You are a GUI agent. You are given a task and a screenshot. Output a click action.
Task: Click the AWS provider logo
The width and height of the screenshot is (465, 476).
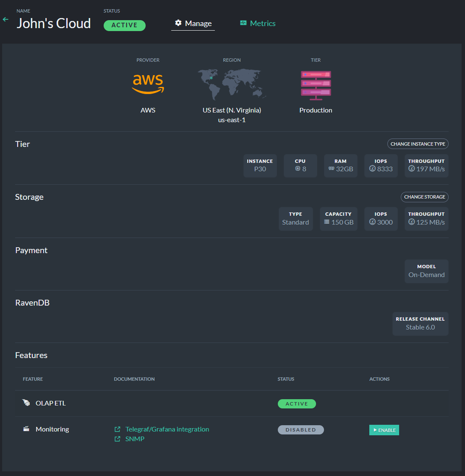[x=148, y=84]
